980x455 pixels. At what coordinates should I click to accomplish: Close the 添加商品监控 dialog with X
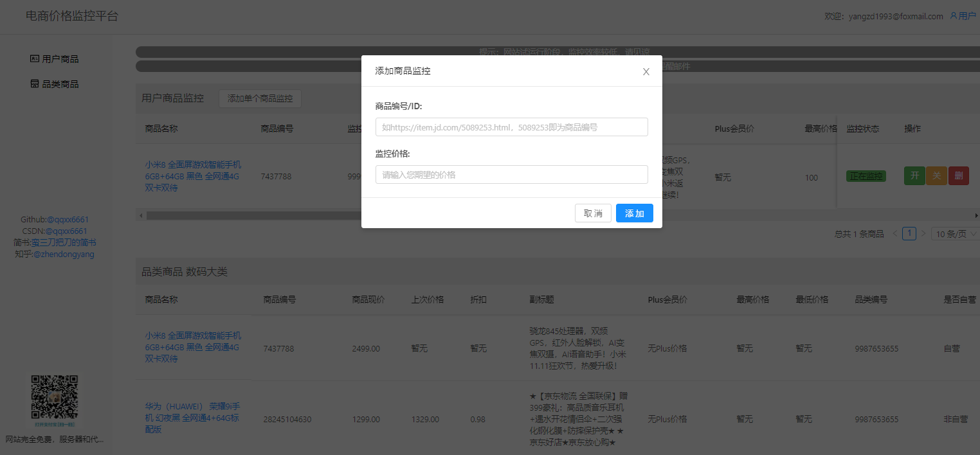tap(646, 71)
